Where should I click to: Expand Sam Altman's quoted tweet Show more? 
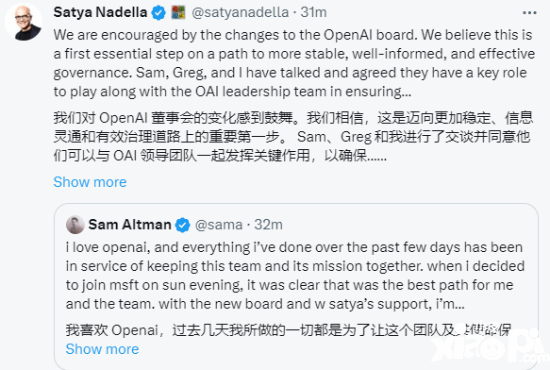[102, 349]
